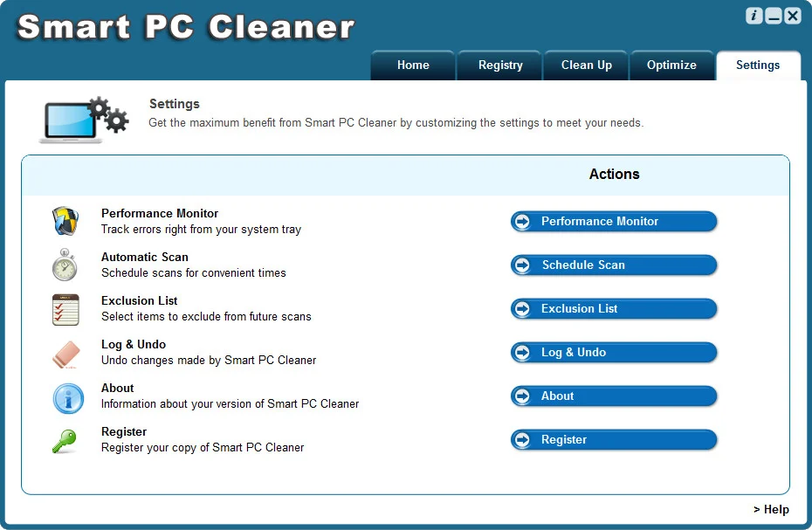The width and height of the screenshot is (812, 530).
Task: Click the Automatic Scan heading text
Action: click(x=144, y=257)
